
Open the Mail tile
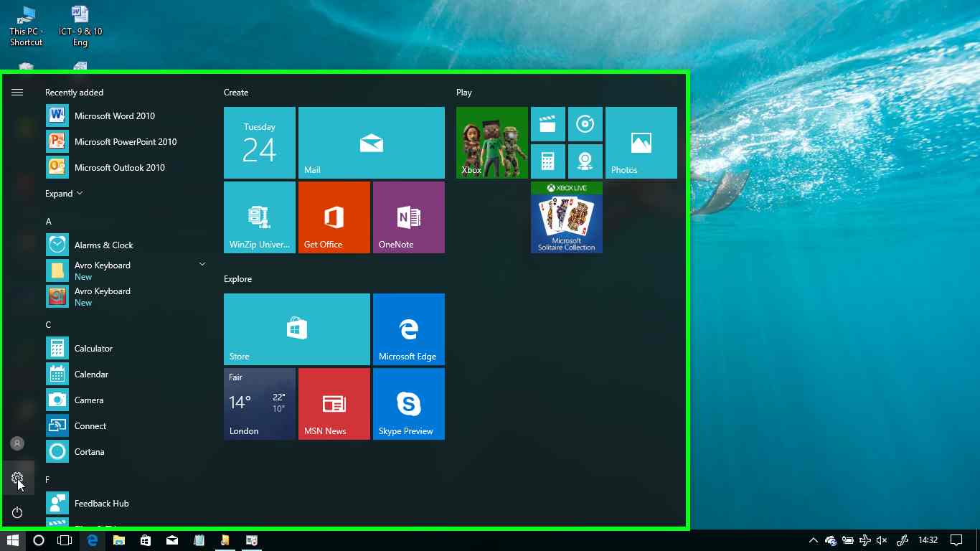pyautogui.click(x=372, y=143)
